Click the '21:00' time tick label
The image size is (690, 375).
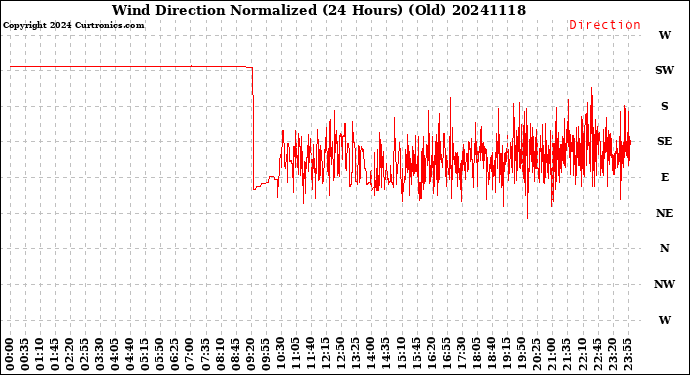click(551, 355)
